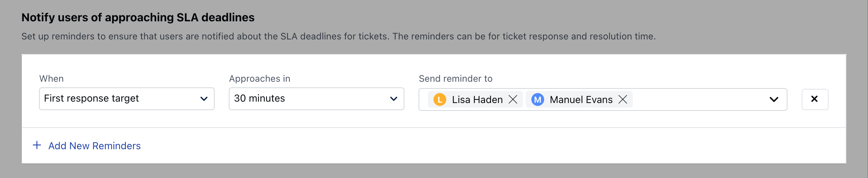This screenshot has height=178, width=868.
Task: Click the chevron beside 30 minutes
Action: click(394, 99)
